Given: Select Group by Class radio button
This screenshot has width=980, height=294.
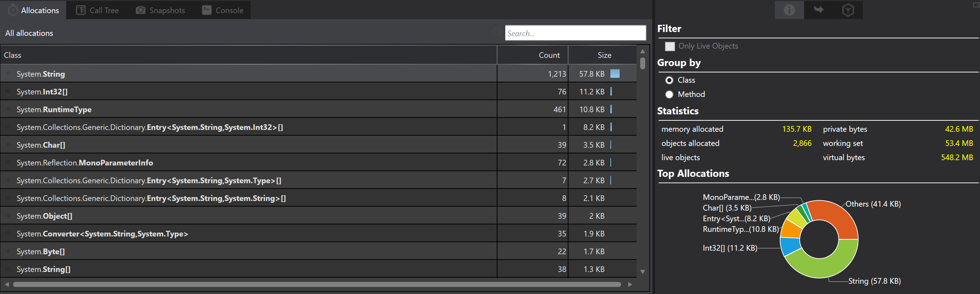Looking at the screenshot, I should (x=669, y=80).
